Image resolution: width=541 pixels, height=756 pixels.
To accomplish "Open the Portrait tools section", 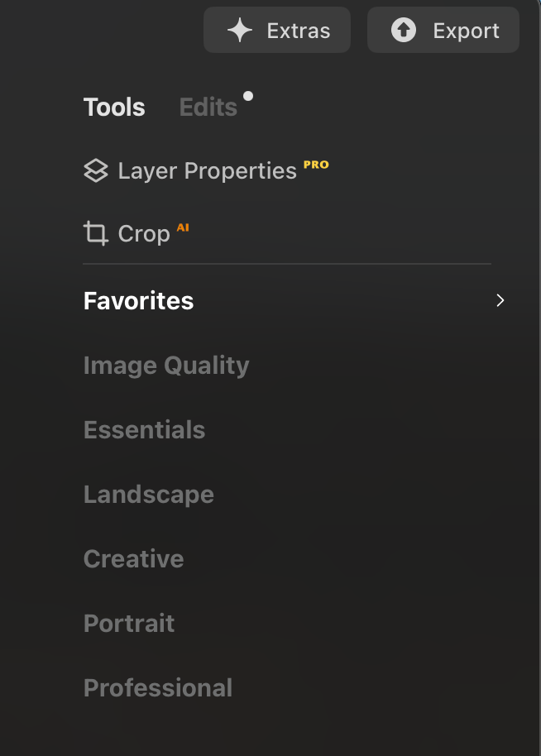I will [129, 624].
